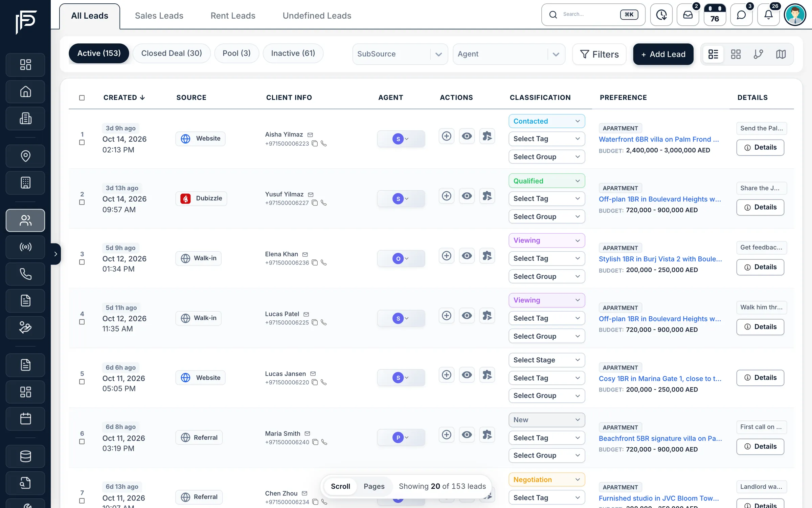Copy Yusuf Yilmaz phone number
This screenshot has width=812, height=508.
coord(315,203)
